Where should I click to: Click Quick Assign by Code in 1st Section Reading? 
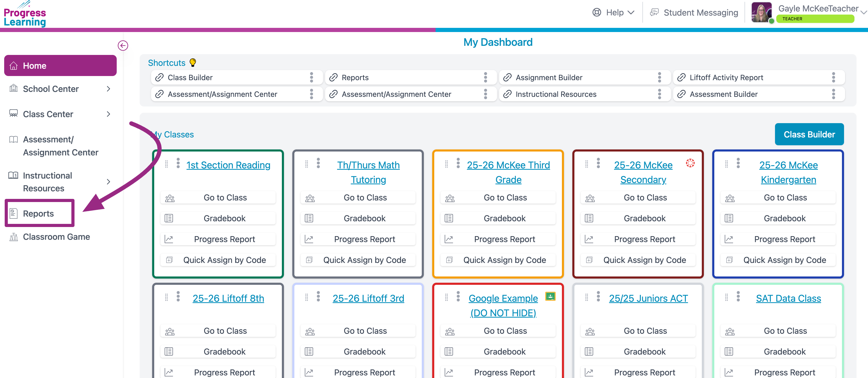click(224, 260)
